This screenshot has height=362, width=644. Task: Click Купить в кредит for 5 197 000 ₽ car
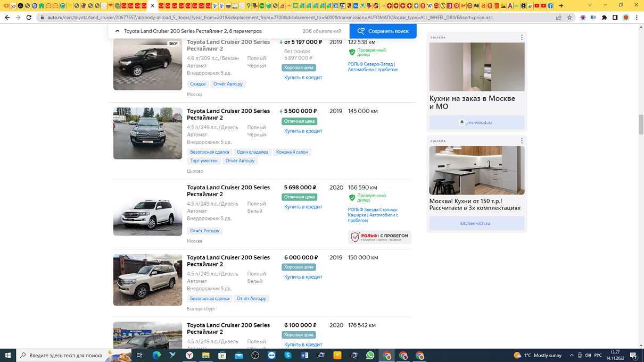pyautogui.click(x=303, y=78)
